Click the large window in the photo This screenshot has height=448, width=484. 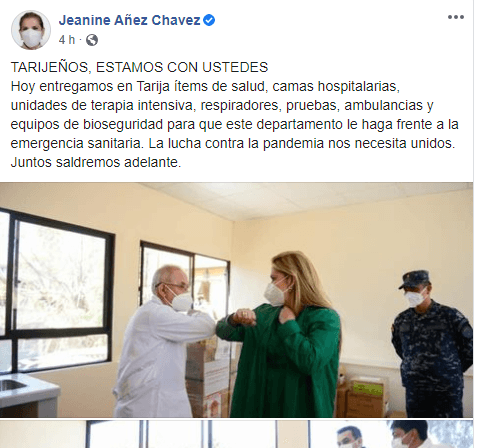coord(55,290)
